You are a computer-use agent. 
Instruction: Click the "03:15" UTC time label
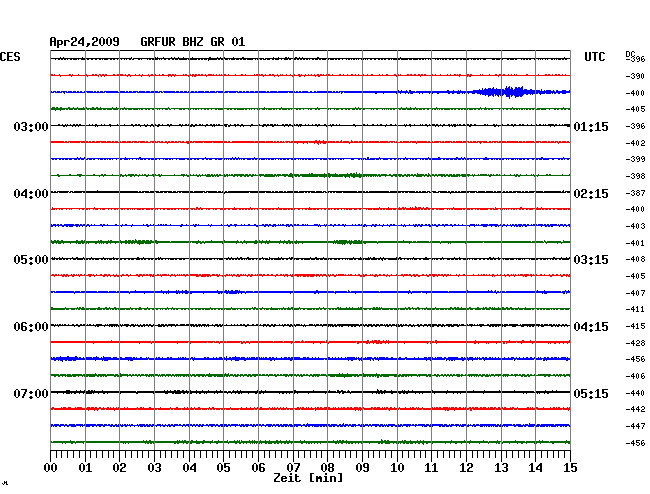pyautogui.click(x=591, y=260)
